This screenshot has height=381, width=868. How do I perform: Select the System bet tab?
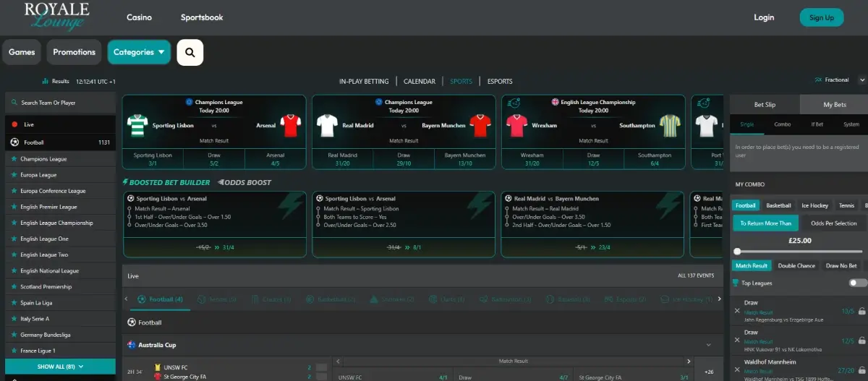pos(851,124)
